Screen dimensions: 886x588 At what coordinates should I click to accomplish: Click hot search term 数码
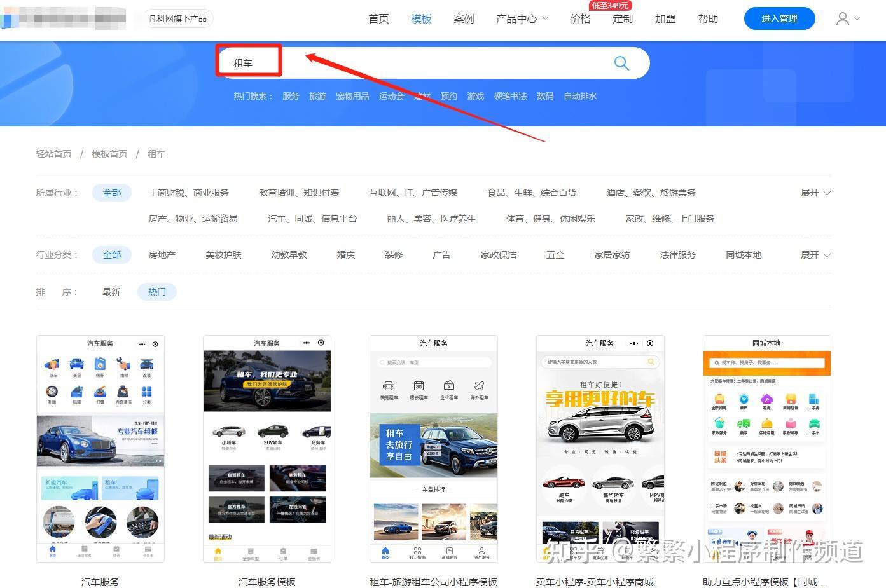pos(545,96)
